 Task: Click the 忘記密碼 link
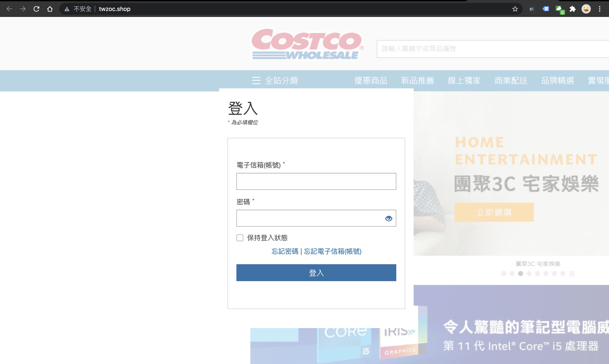[x=285, y=251]
